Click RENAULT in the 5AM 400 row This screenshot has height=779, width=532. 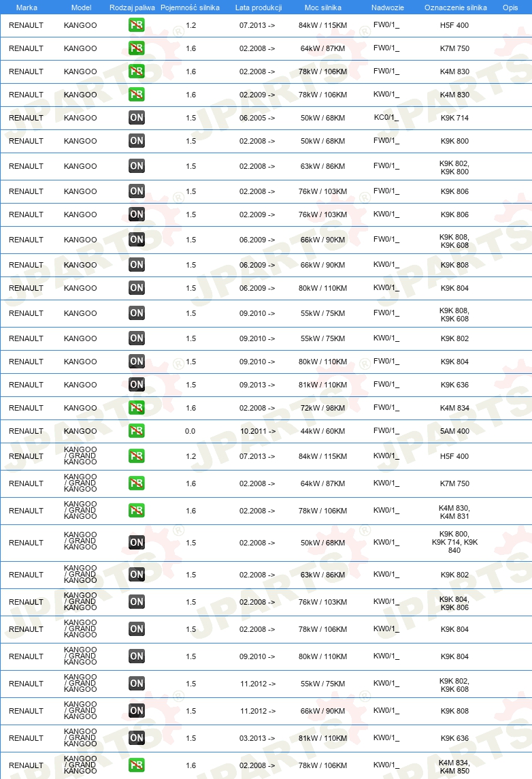point(26,431)
